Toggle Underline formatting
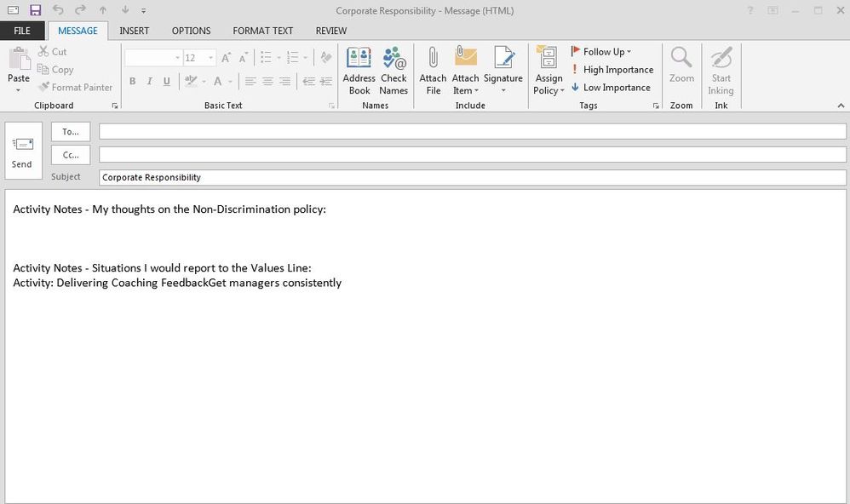Image resolution: width=850 pixels, height=504 pixels. coord(166,81)
